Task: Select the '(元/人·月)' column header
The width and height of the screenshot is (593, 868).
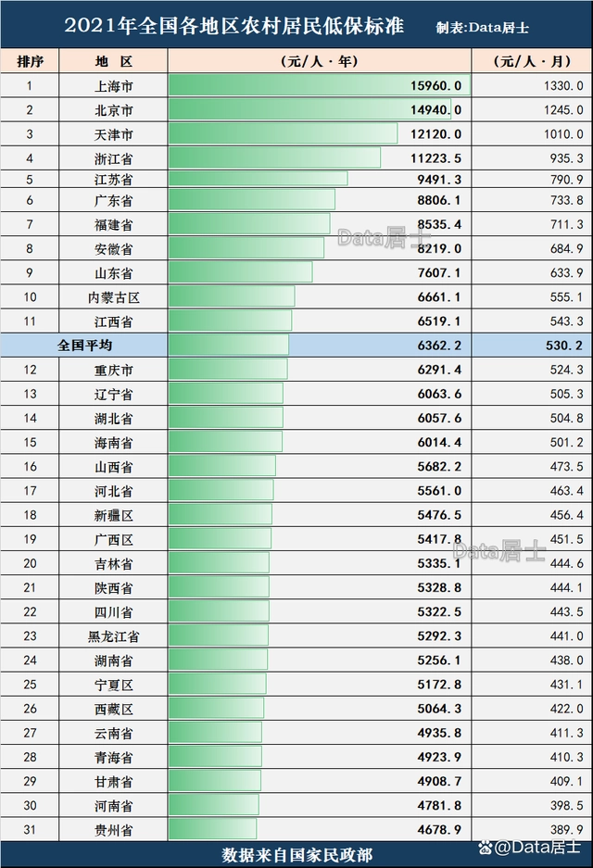Action: pyautogui.click(x=532, y=61)
